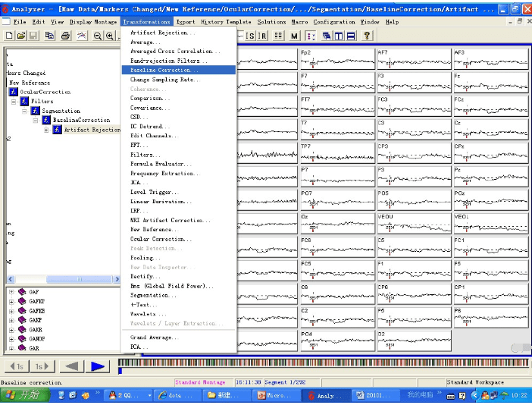Open the Macro menu
This screenshot has height=405, width=532.
point(299,22)
